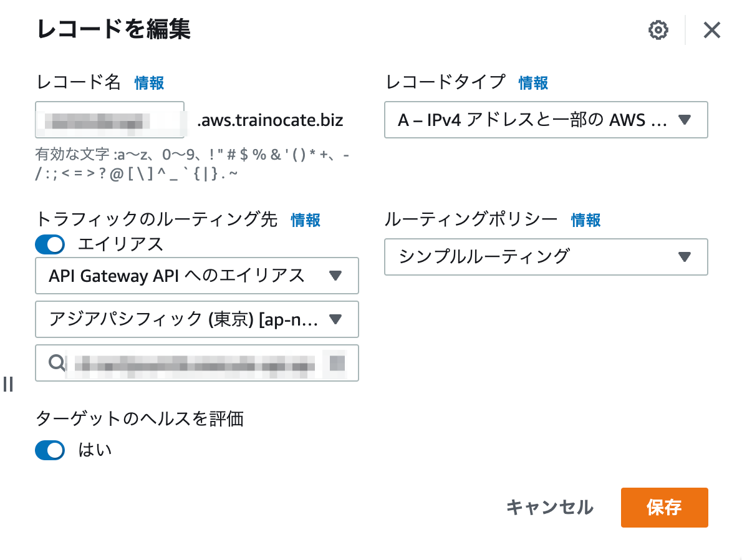This screenshot has height=560, width=742.
Task: Click the search magnifier icon in endpoint field
Action: (x=57, y=363)
